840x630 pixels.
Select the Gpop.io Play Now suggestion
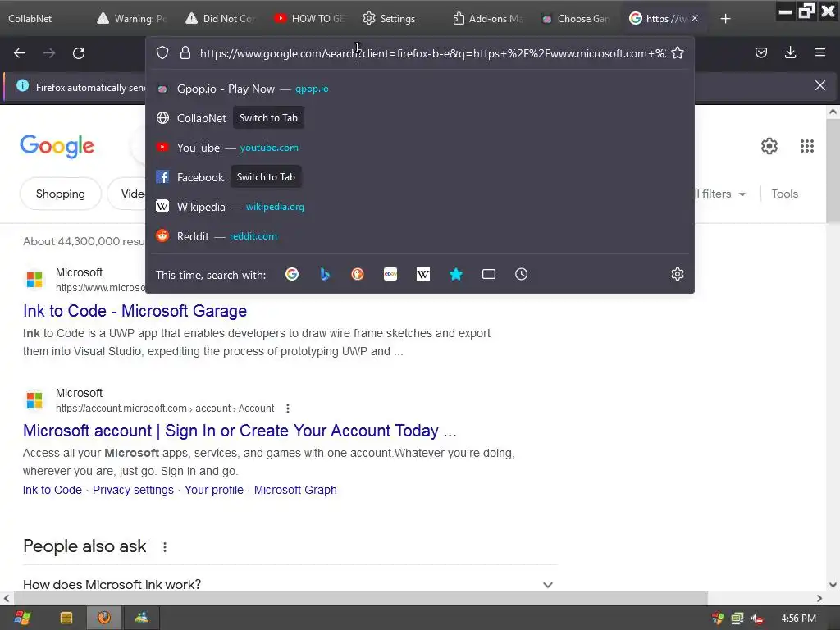pos(420,89)
